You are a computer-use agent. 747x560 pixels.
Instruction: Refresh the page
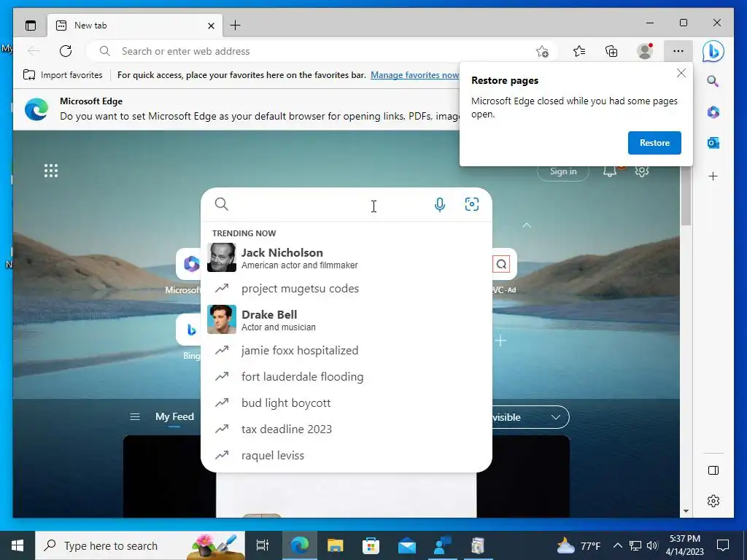point(66,51)
